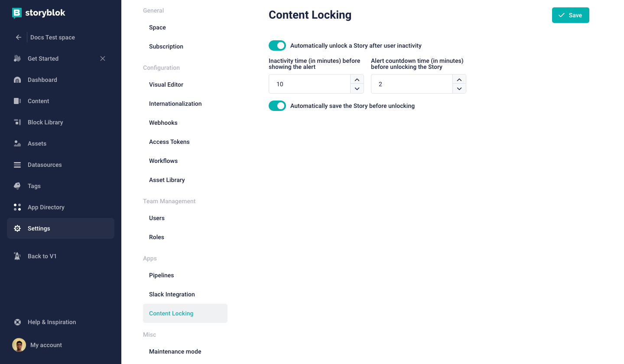The image size is (624, 364).
Task: Open the Back to V1 link
Action: pos(42,256)
